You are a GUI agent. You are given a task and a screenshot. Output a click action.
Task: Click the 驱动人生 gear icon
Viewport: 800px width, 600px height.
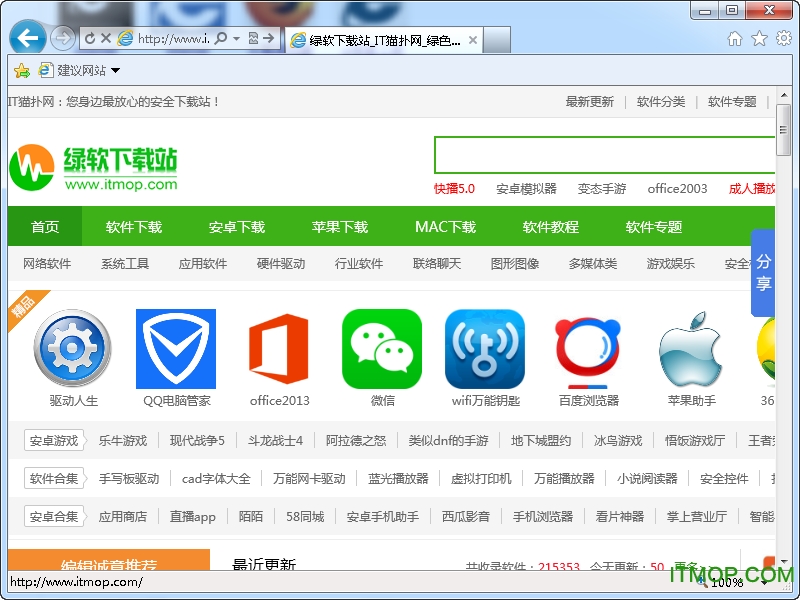coord(72,348)
